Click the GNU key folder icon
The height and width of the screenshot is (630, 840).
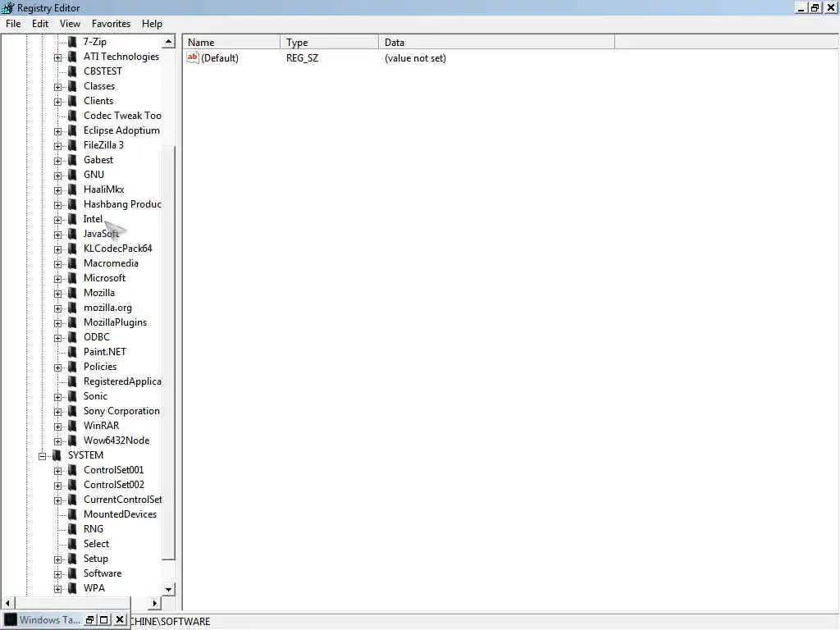pyautogui.click(x=72, y=175)
